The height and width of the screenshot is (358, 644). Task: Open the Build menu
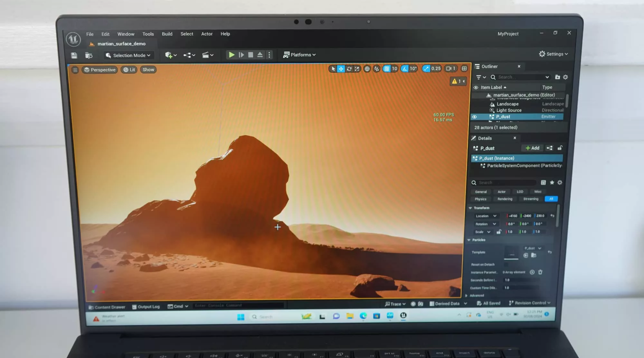tap(167, 34)
